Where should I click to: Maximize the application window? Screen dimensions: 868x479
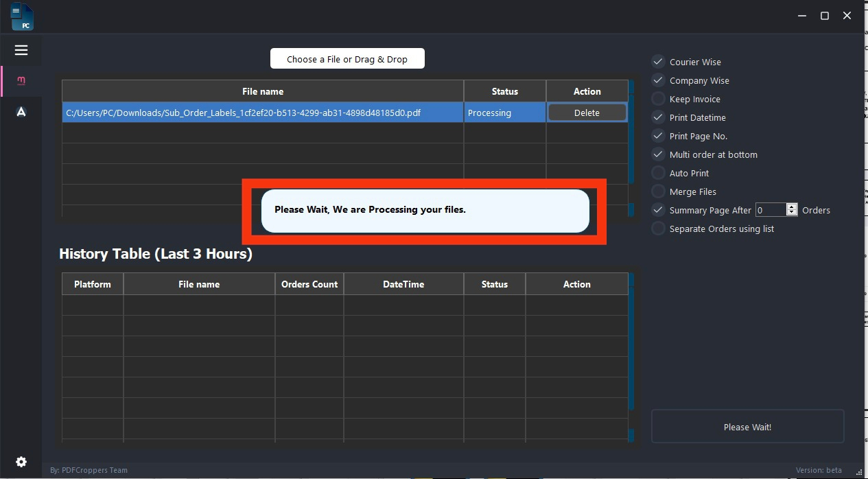(825, 16)
